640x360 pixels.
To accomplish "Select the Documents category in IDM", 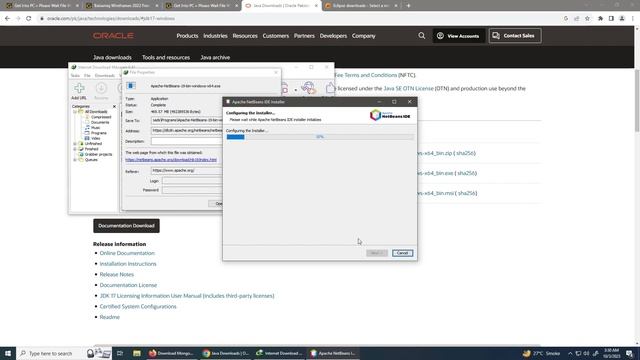I will pyautogui.click(x=100, y=122).
